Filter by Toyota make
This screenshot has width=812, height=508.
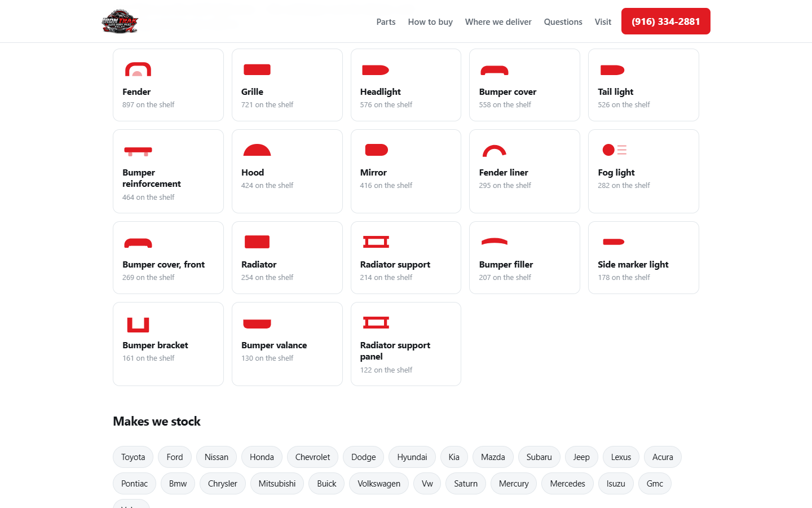coord(133,457)
